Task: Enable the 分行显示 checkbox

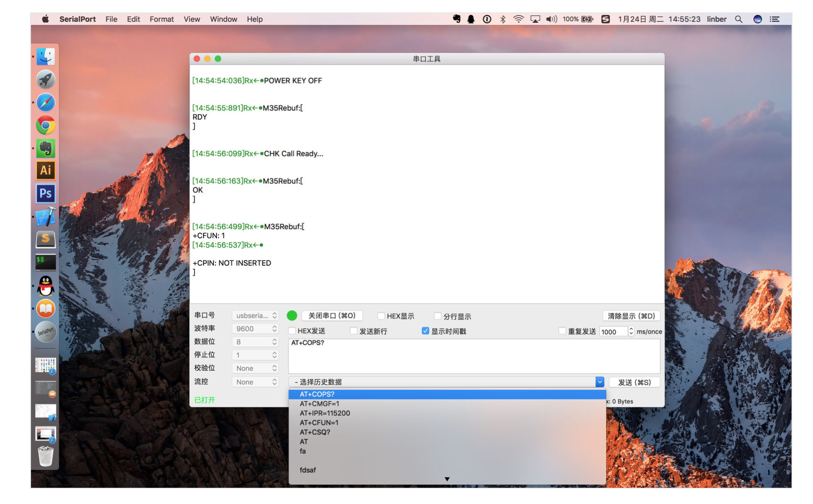Action: click(x=437, y=316)
